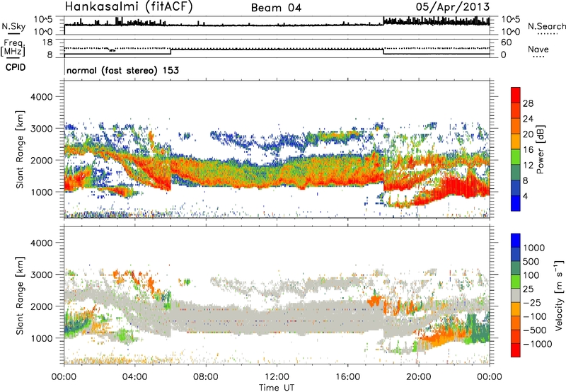The image size is (566, 392).
Task: Select the "Freq. [MHz]" axis label
Action: [13, 48]
